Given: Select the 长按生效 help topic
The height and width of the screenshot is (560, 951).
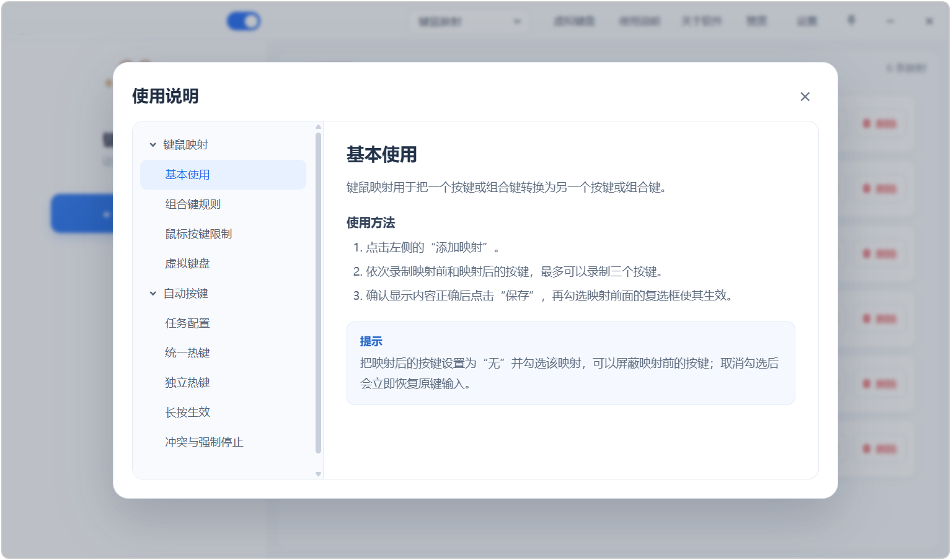Looking at the screenshot, I should tap(223, 413).
